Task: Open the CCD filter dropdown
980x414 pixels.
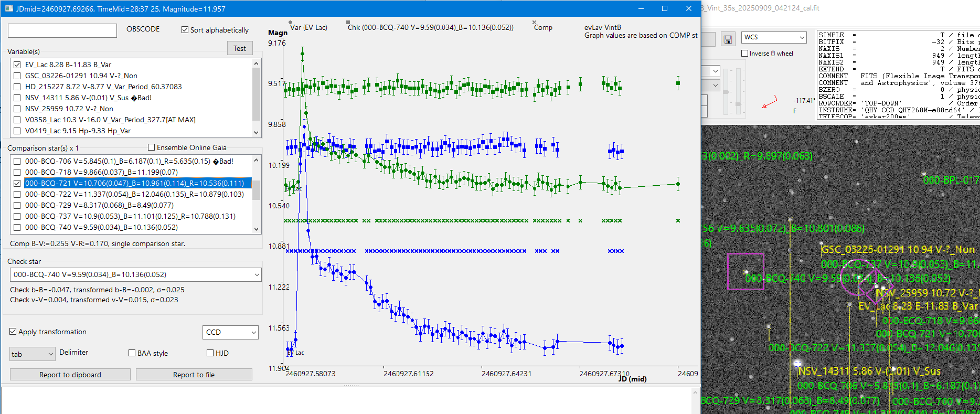Action: click(253, 332)
